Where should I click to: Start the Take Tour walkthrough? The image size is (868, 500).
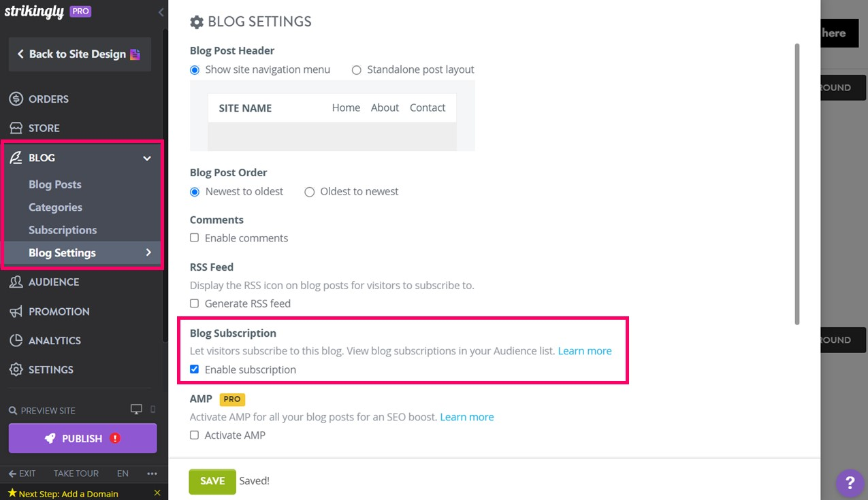tap(76, 473)
